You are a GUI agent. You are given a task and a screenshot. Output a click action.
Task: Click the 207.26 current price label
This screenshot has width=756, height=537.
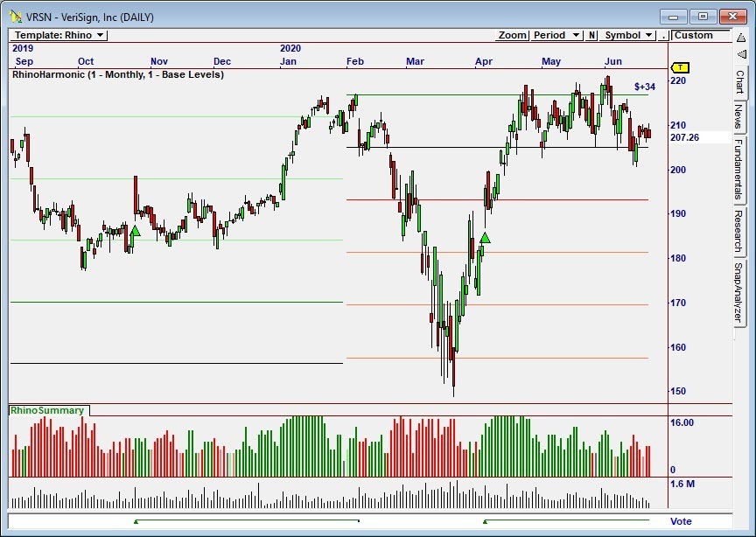click(x=684, y=137)
